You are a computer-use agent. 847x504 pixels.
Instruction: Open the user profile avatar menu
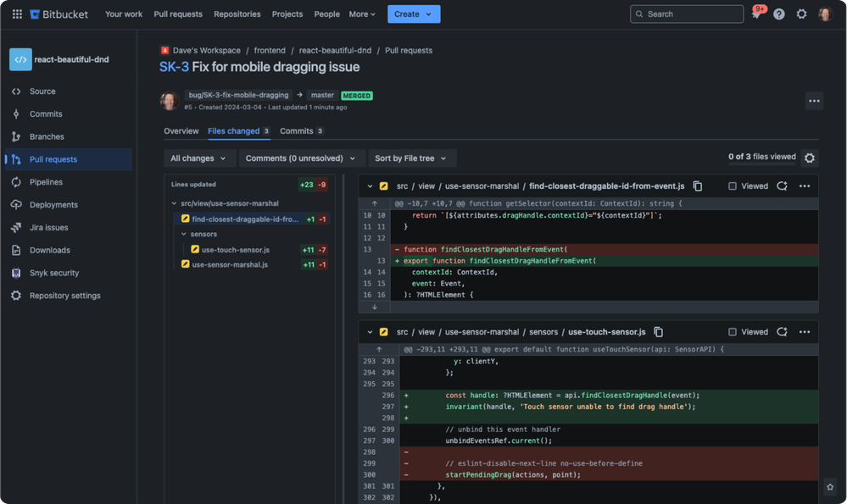click(825, 14)
